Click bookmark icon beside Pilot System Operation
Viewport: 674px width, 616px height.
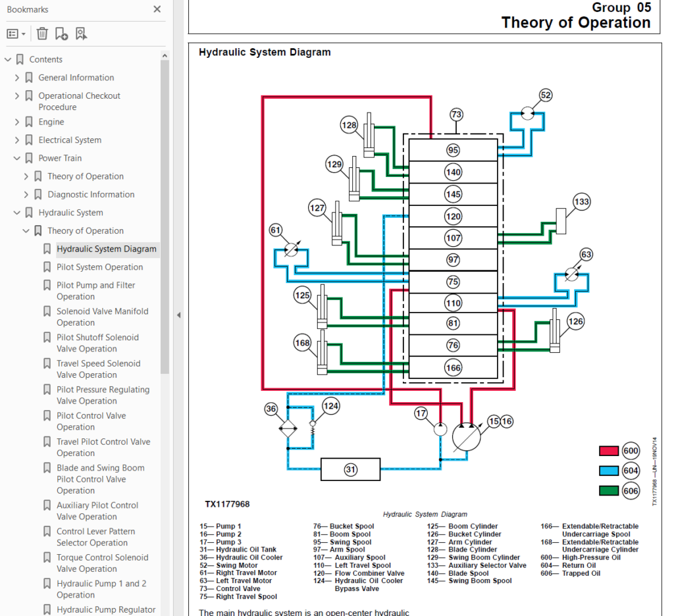tap(47, 267)
